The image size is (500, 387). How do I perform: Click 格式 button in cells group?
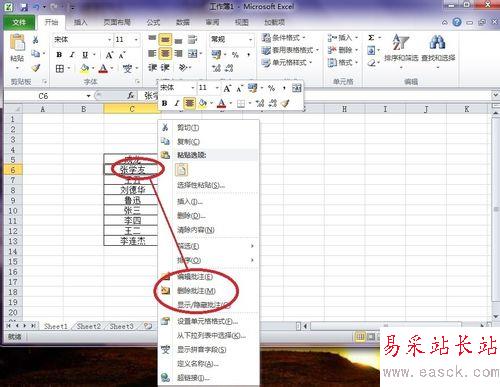coord(342,63)
